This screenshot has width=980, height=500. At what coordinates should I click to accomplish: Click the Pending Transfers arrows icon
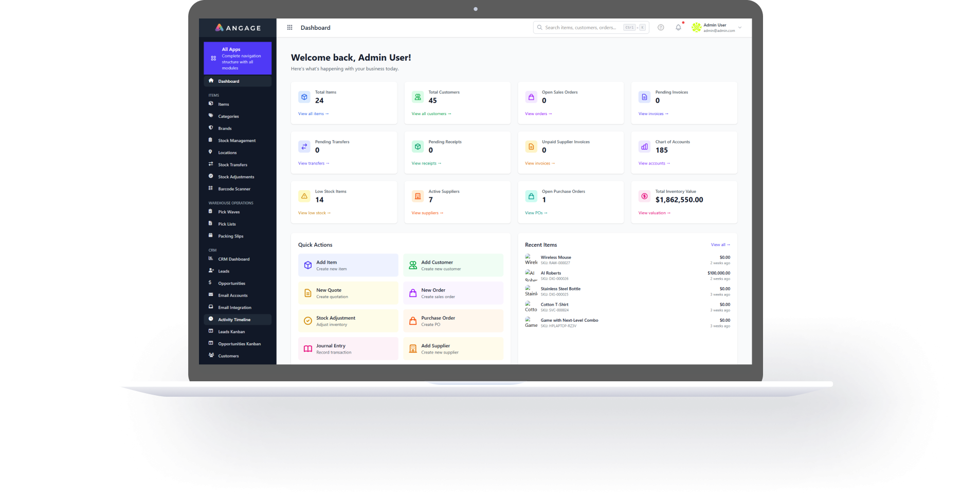(x=304, y=147)
